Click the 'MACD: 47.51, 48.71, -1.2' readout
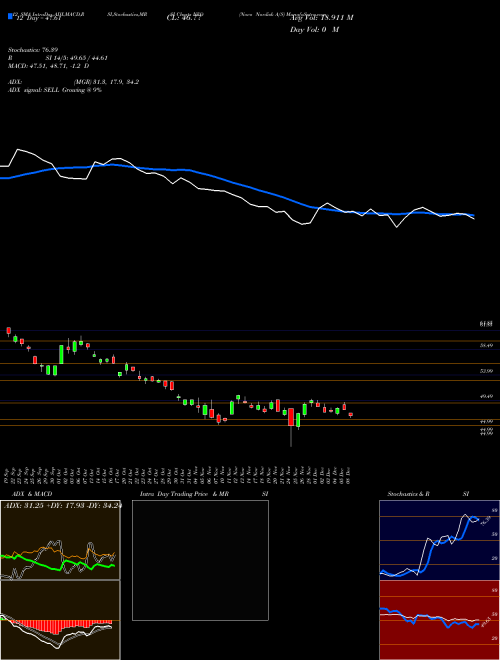The height and width of the screenshot is (660, 500). (48, 66)
